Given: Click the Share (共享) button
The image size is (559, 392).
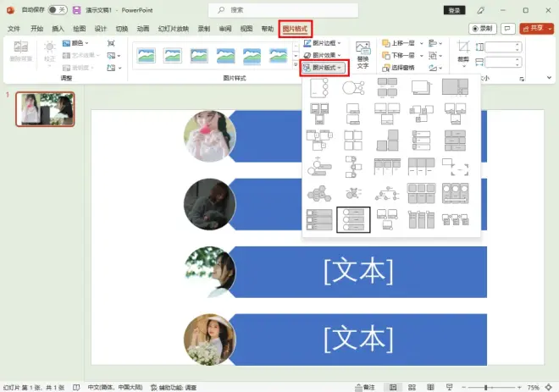Looking at the screenshot, I should pos(536,29).
